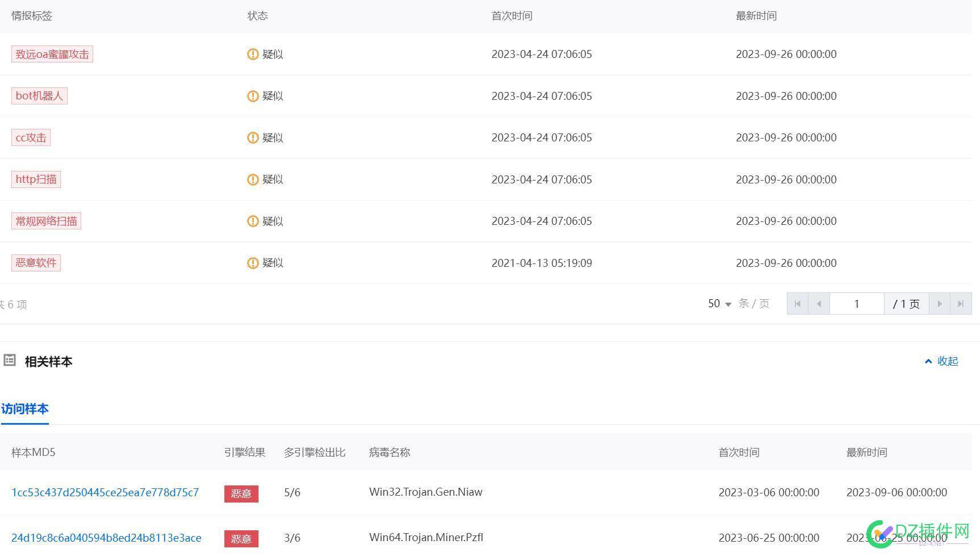
Task: Click the 疑似 status in cc攻击 row
Action: [x=273, y=137]
